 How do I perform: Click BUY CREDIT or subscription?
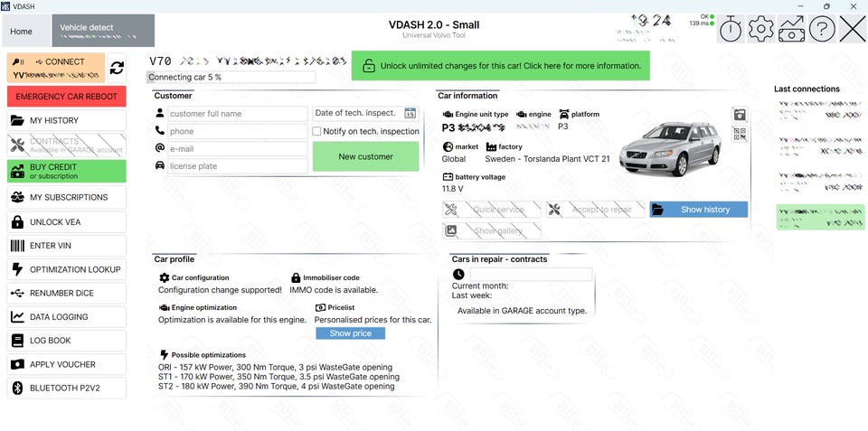66,171
